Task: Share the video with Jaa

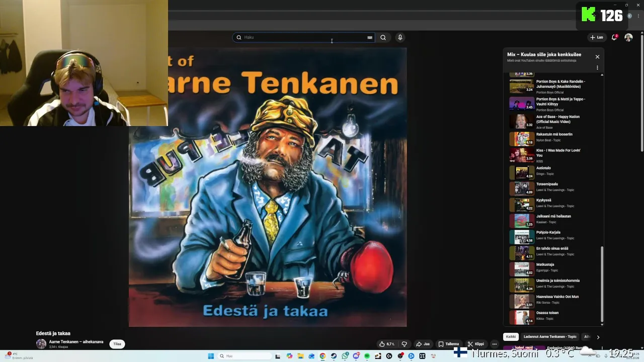Action: (423, 344)
